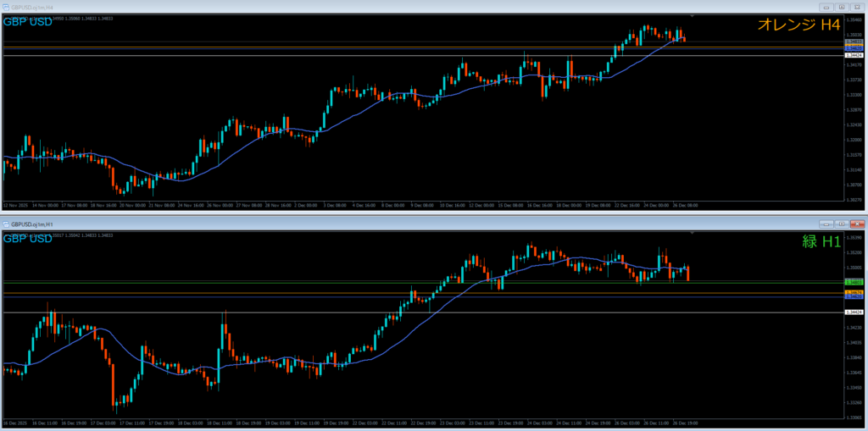
Task: Select the green 1.34803 price tag on H1
Action: (853, 282)
